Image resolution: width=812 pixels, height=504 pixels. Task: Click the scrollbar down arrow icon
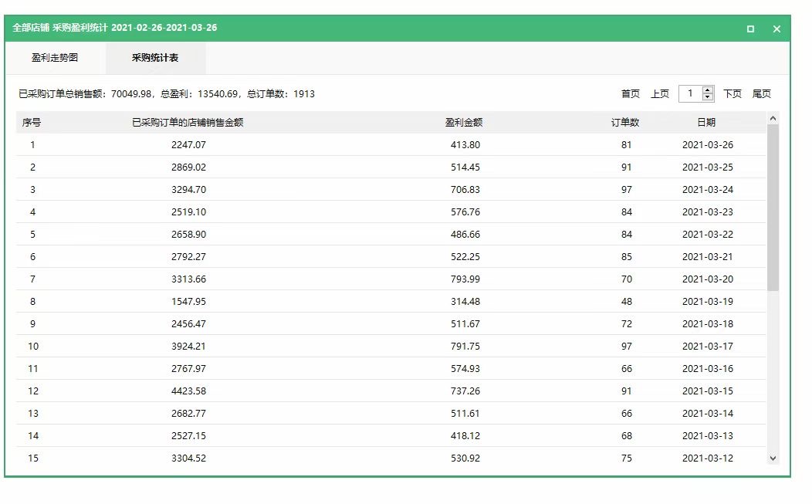coord(773,458)
